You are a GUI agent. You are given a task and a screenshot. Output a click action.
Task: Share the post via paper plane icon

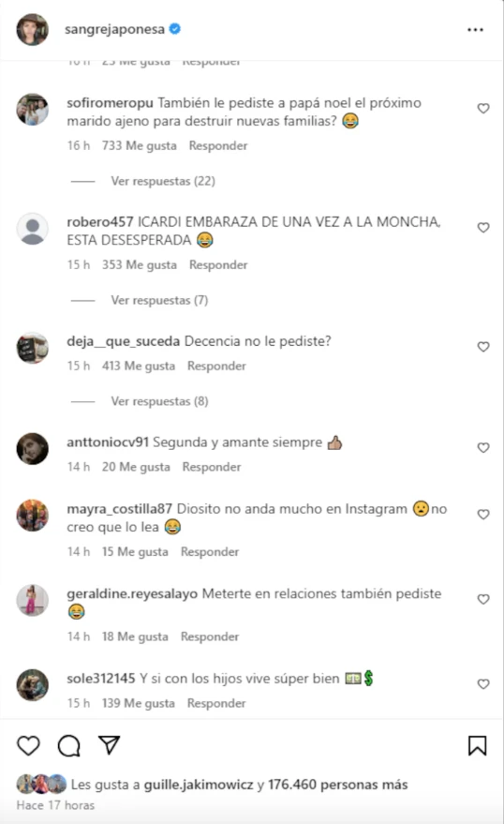(110, 745)
